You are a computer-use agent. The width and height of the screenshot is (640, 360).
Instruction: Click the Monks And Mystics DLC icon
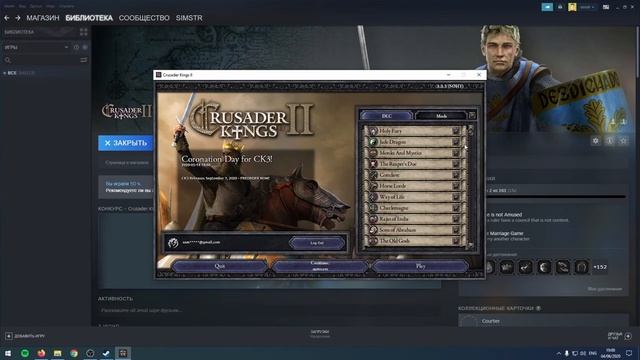[x=373, y=153]
